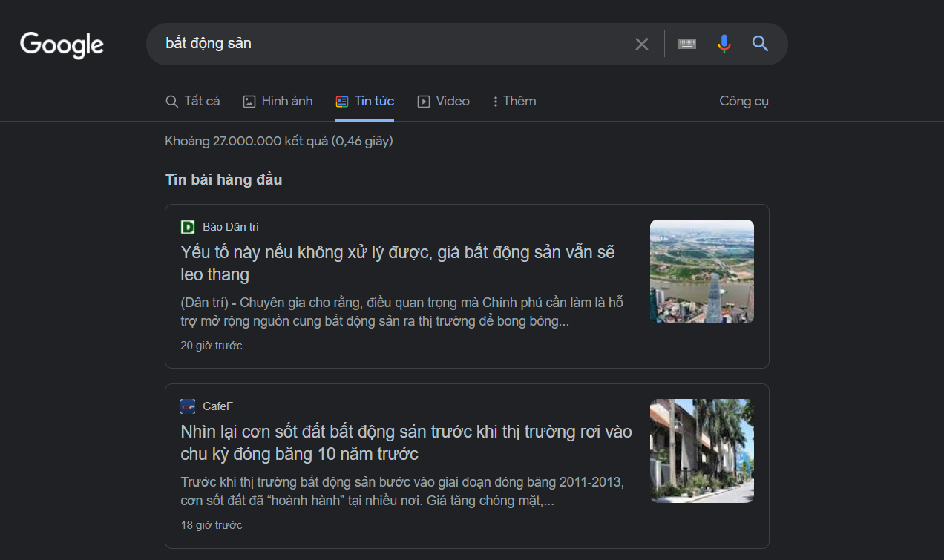944x560 pixels.
Task: Activate voice search with the microphone icon
Action: (x=724, y=43)
